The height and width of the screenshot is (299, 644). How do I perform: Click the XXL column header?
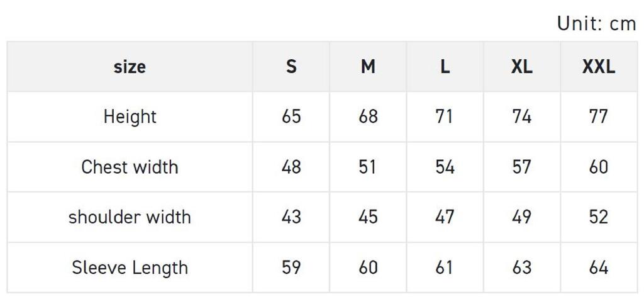pyautogui.click(x=598, y=67)
